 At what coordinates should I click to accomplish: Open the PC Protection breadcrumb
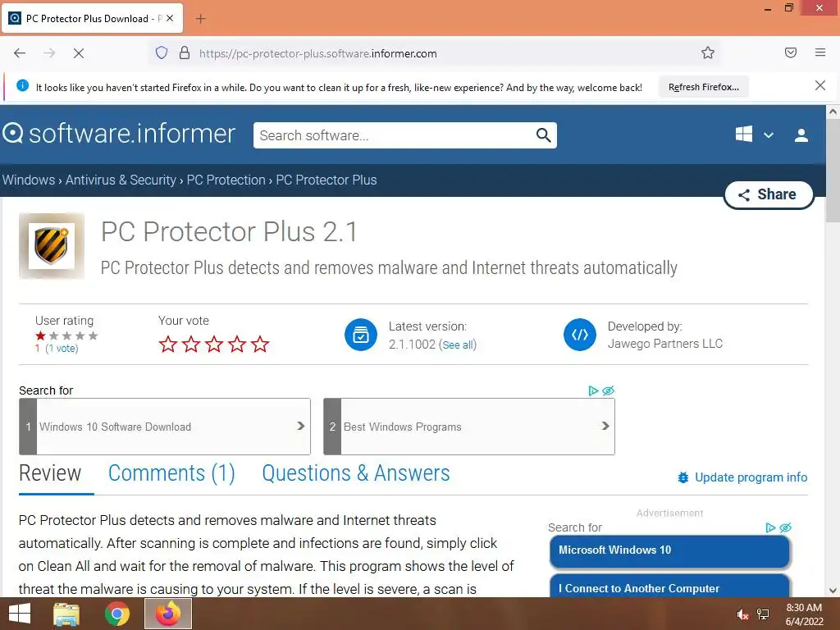coord(226,180)
